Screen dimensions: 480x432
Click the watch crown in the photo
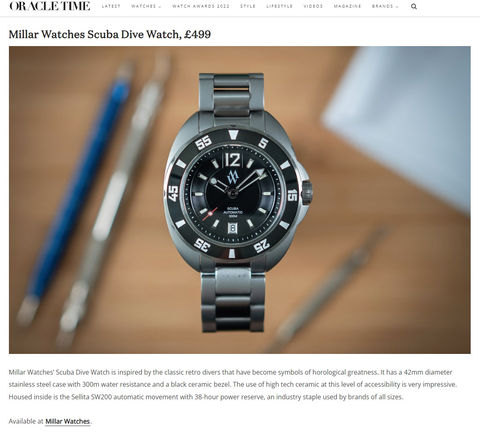click(x=307, y=193)
